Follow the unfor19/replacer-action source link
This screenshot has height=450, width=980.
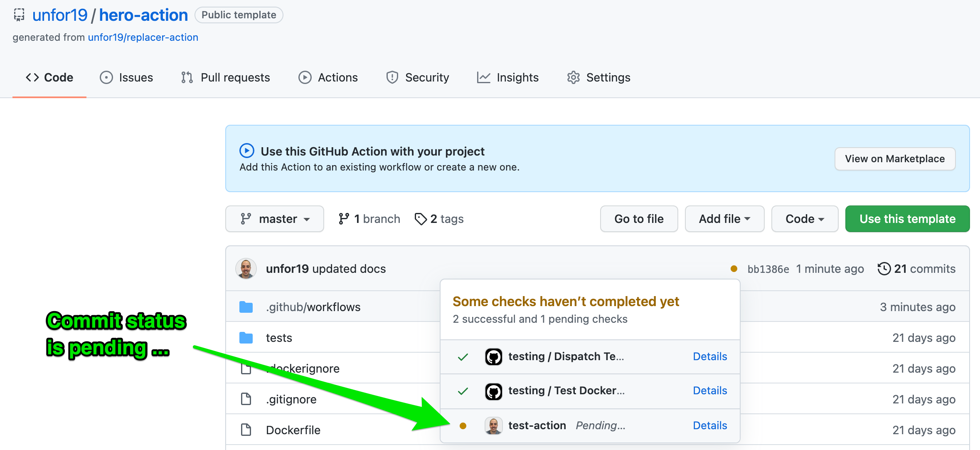[143, 37]
